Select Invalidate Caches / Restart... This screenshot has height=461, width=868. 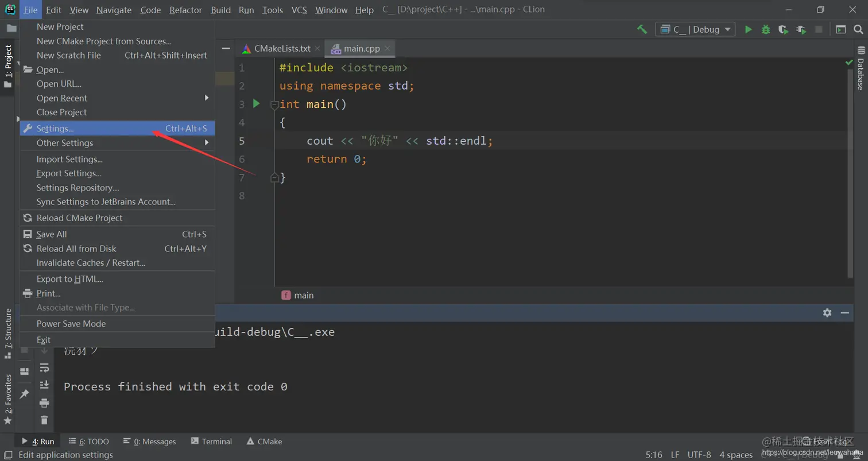(117, 263)
